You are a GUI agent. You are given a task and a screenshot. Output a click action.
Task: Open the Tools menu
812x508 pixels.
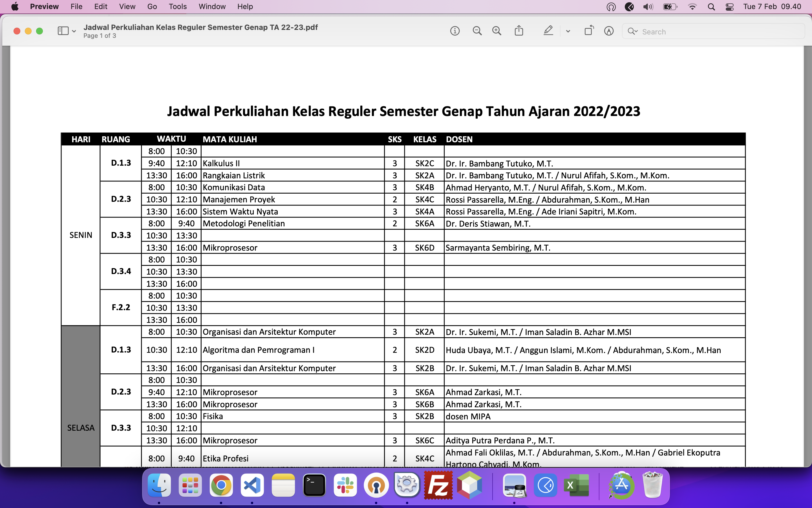[178, 7]
